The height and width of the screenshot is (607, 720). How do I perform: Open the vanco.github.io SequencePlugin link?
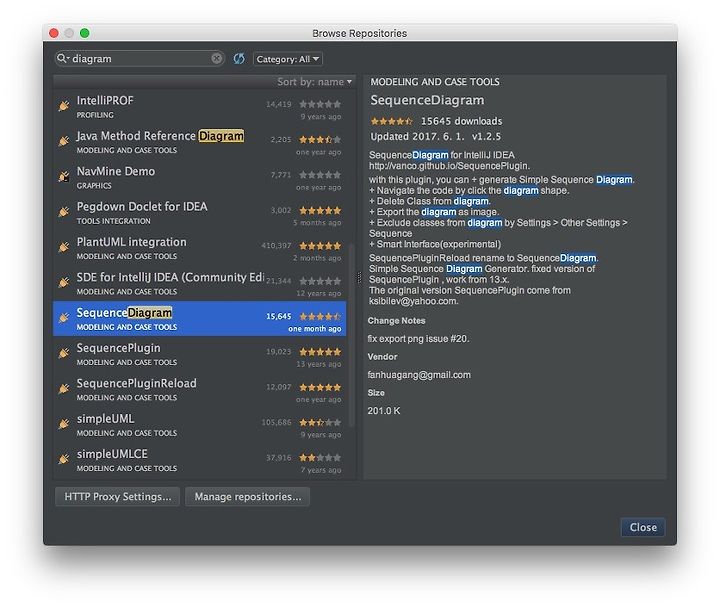(x=449, y=166)
